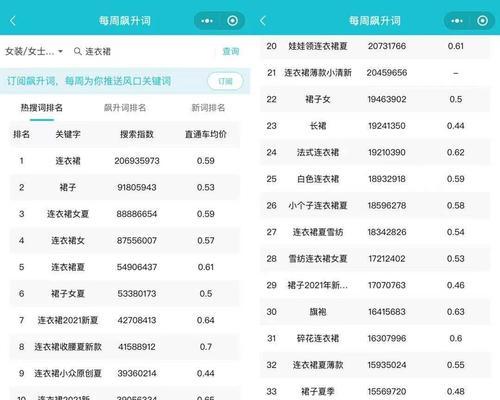
Task: Expand the 女装/女士 category dropdown
Action: [34, 51]
